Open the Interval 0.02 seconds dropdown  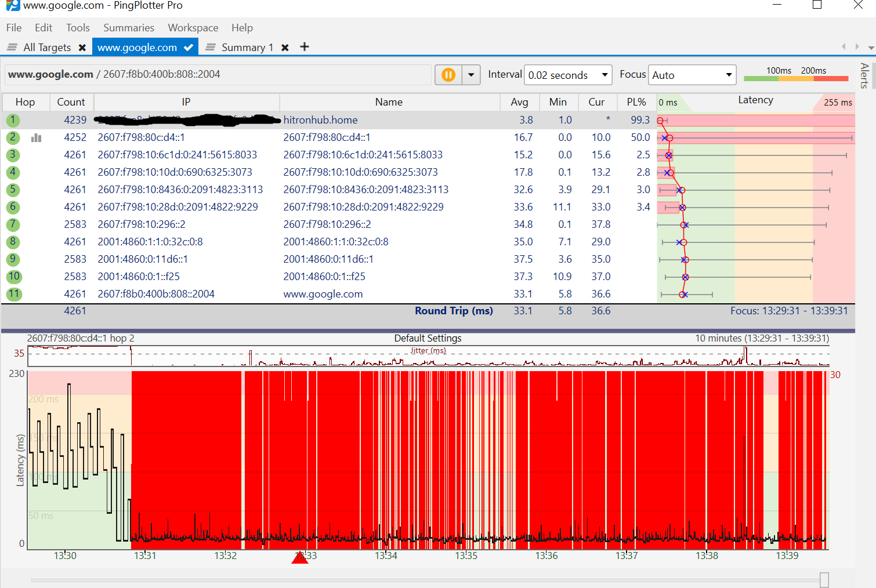click(568, 75)
